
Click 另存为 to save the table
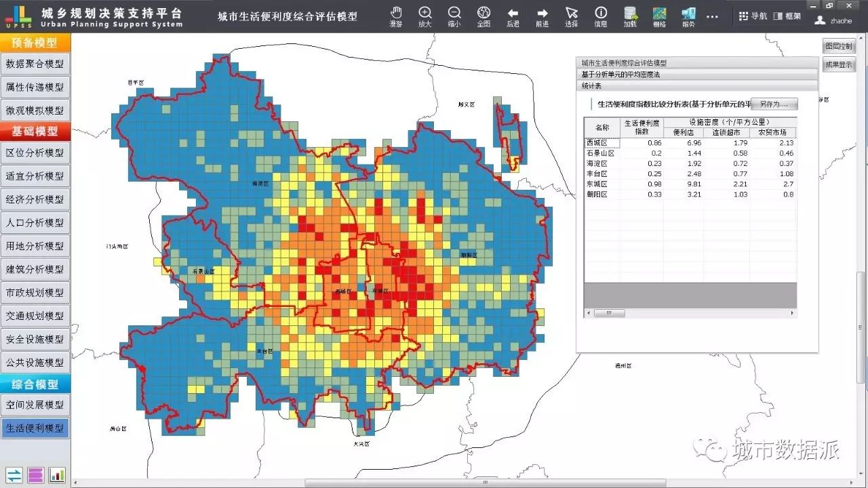pyautogui.click(x=774, y=104)
